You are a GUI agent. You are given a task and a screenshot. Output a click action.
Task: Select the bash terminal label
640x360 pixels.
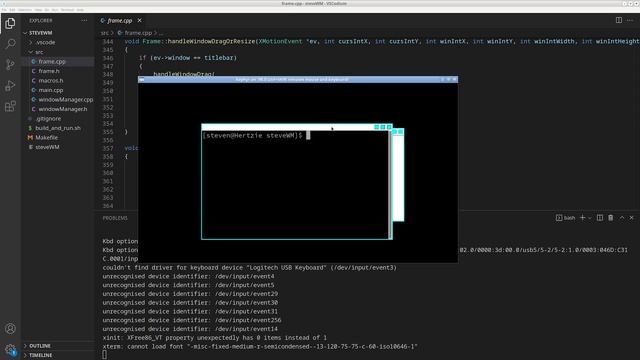pyautogui.click(x=565, y=218)
